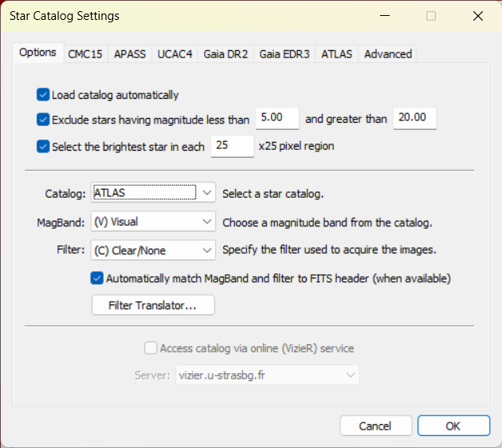502x448 pixels.
Task: Click the Cancel button
Action: click(375, 426)
